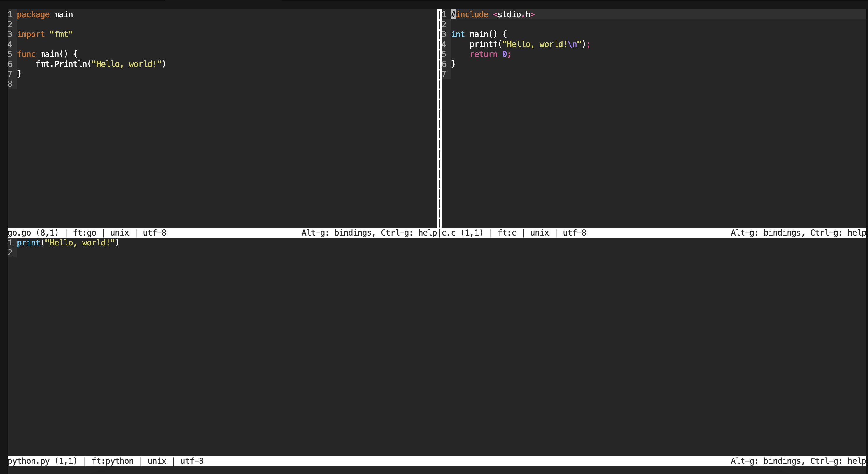Click the "fmt" import string in Go
This screenshot has height=474, width=868.
tap(61, 34)
